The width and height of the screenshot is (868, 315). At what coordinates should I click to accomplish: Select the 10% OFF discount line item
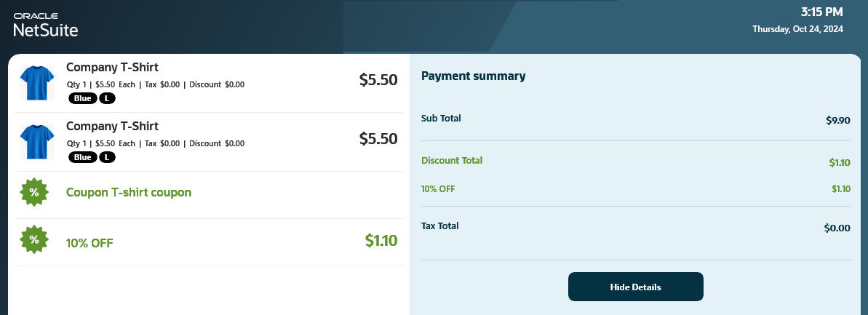tap(209, 242)
